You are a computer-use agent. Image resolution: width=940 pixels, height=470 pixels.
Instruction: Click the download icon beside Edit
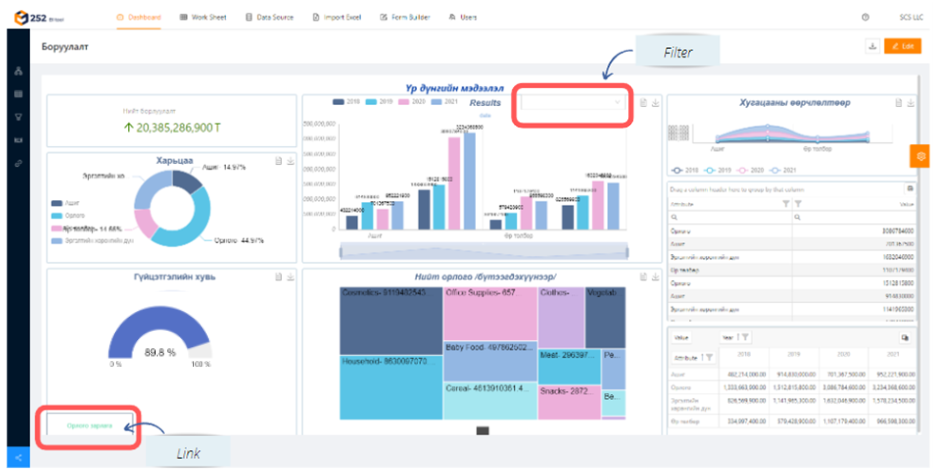[873, 46]
